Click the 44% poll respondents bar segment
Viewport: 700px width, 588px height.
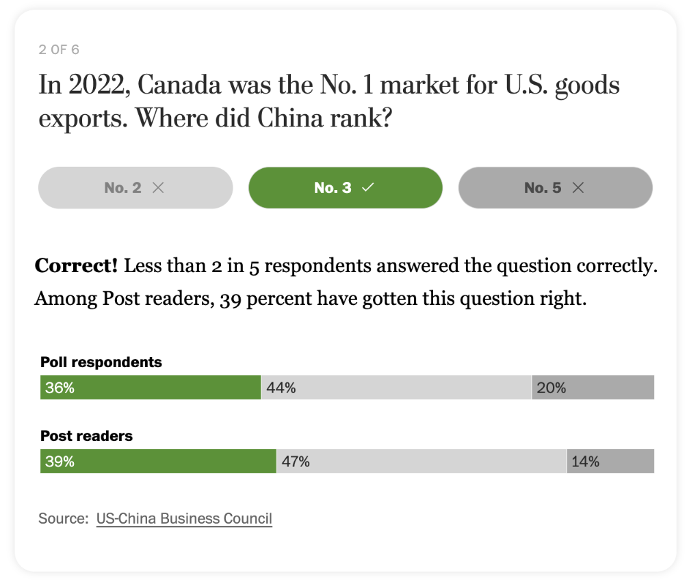[x=396, y=387]
